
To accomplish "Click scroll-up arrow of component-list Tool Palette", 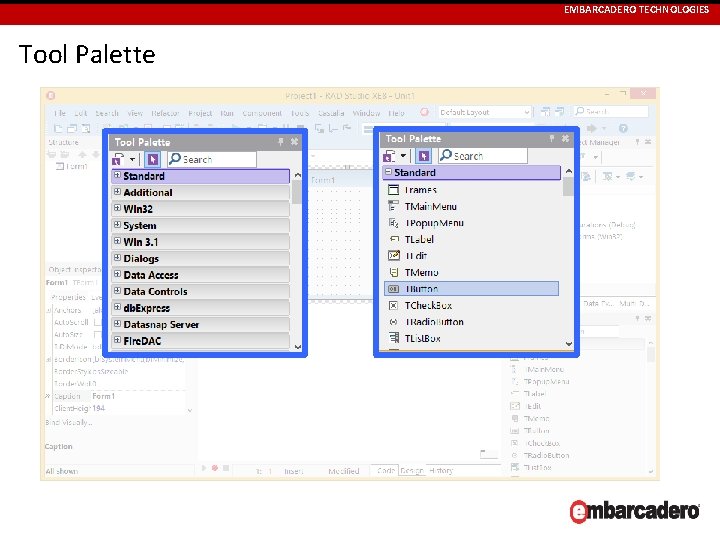I will coord(569,171).
